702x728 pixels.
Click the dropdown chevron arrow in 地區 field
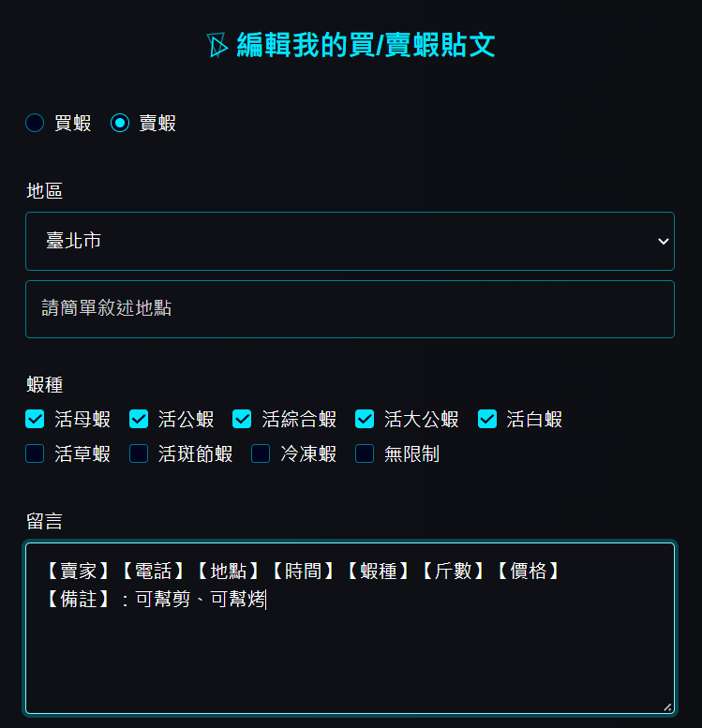pyautogui.click(x=663, y=241)
